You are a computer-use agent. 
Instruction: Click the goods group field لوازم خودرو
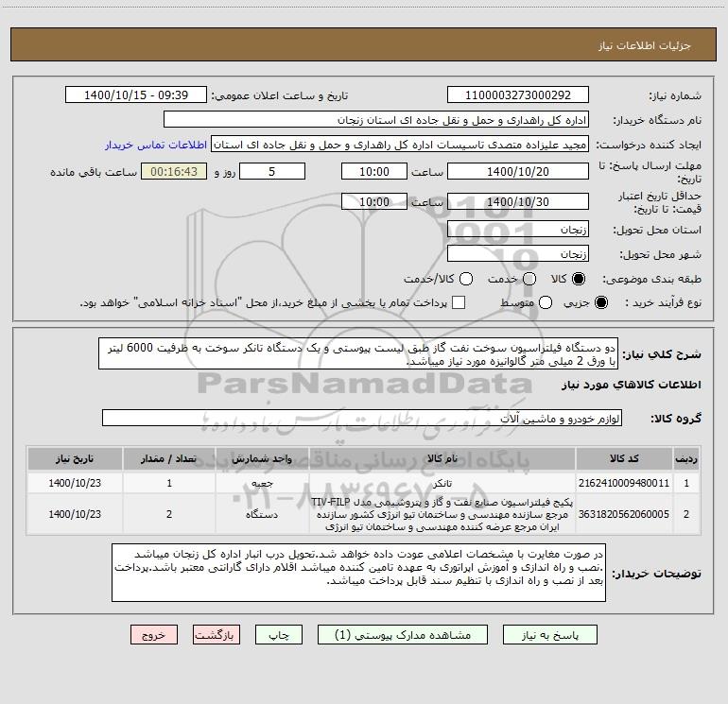[x=362, y=418]
